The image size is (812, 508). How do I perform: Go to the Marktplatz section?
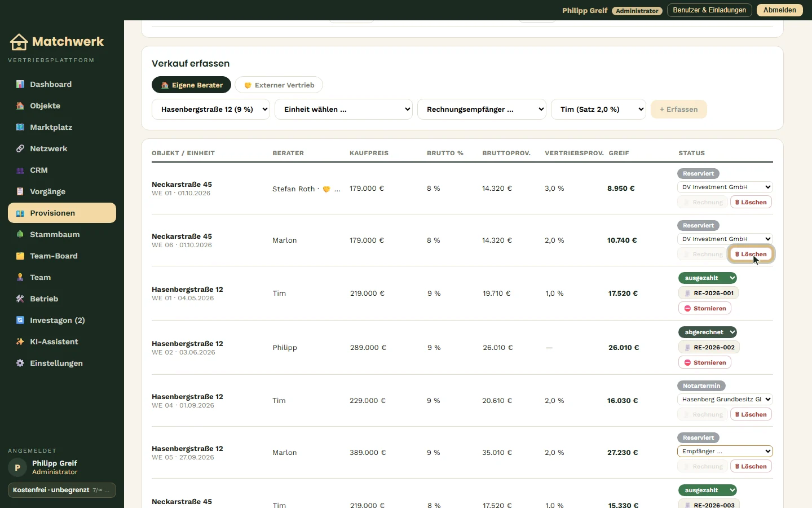[x=62, y=127]
